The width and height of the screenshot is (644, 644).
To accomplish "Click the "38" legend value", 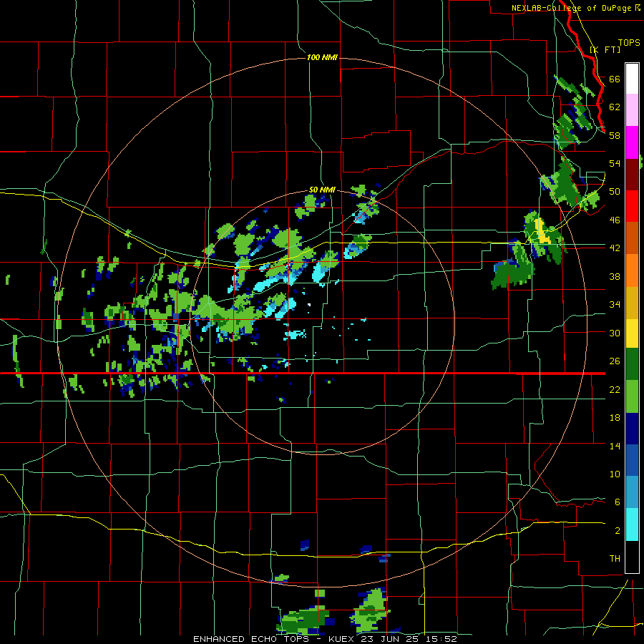I will click(615, 276).
